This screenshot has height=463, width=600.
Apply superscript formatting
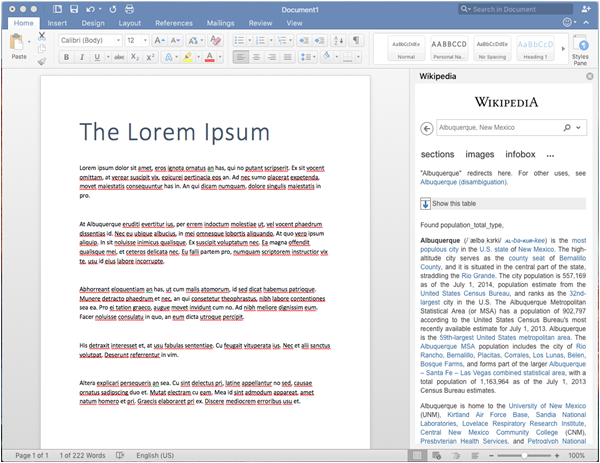(150, 57)
